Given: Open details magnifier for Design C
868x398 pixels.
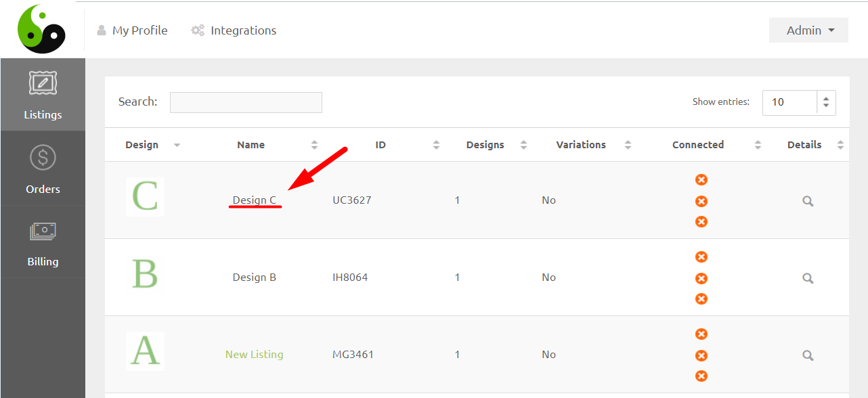Looking at the screenshot, I should click(807, 201).
